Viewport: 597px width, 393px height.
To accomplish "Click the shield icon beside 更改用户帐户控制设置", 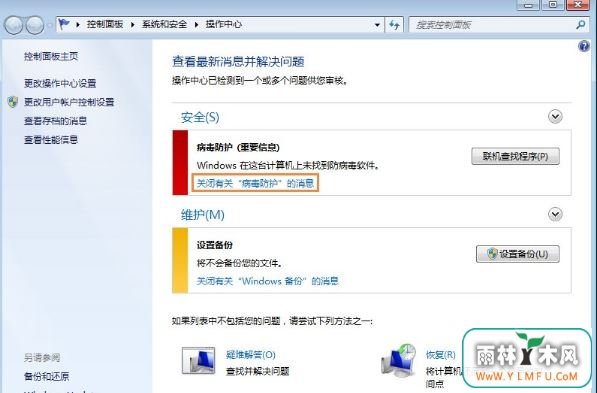I will click(13, 102).
